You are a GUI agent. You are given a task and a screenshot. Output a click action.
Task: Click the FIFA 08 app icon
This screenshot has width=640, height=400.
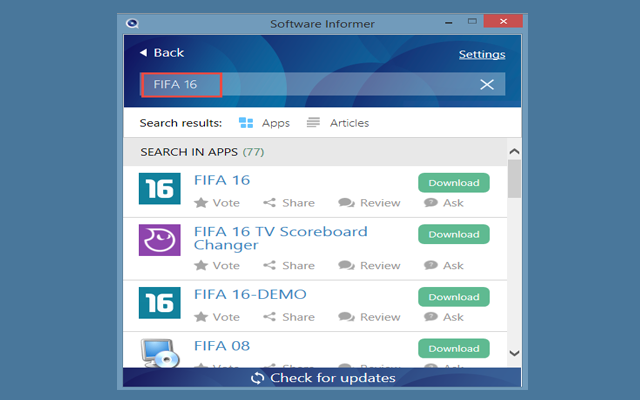[158, 352]
